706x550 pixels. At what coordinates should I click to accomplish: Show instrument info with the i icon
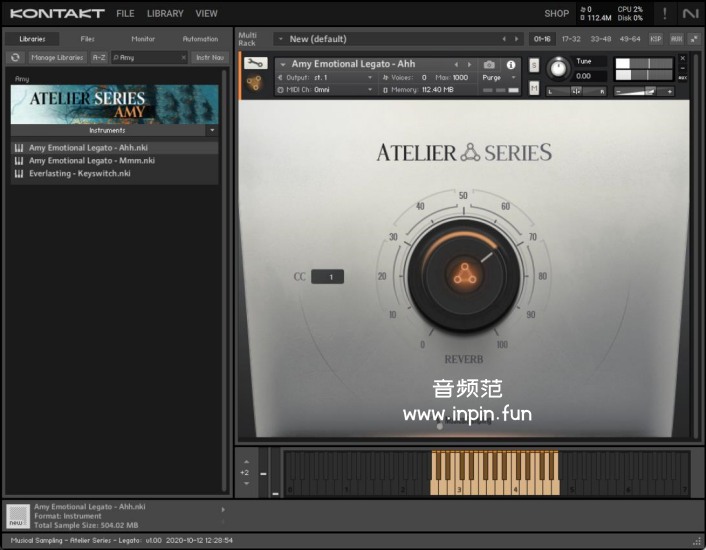pyautogui.click(x=511, y=65)
